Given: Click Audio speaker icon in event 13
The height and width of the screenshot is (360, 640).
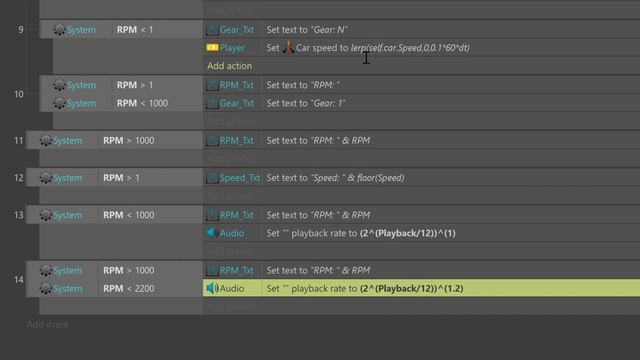Looking at the screenshot, I should point(211,233).
